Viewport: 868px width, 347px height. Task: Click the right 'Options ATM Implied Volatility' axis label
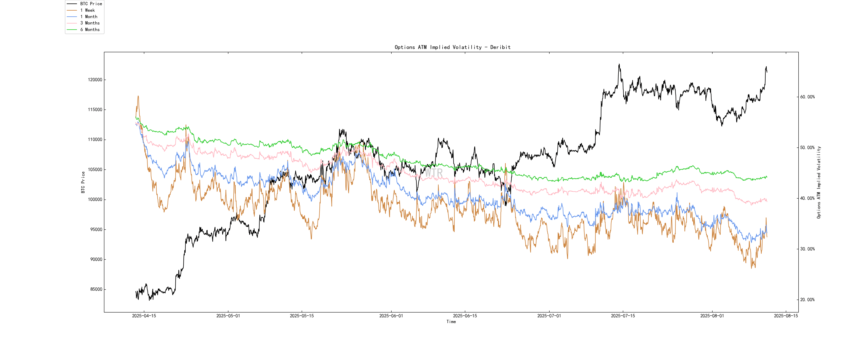pyautogui.click(x=819, y=182)
